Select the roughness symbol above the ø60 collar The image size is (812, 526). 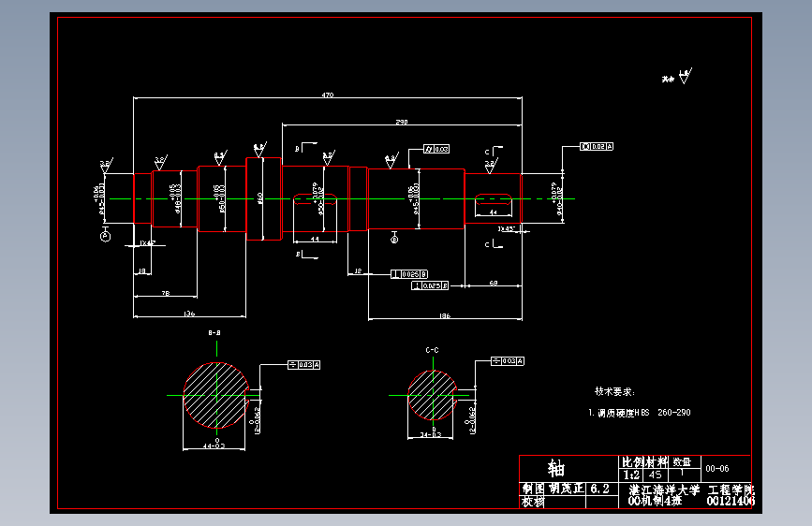pyautogui.click(x=260, y=150)
